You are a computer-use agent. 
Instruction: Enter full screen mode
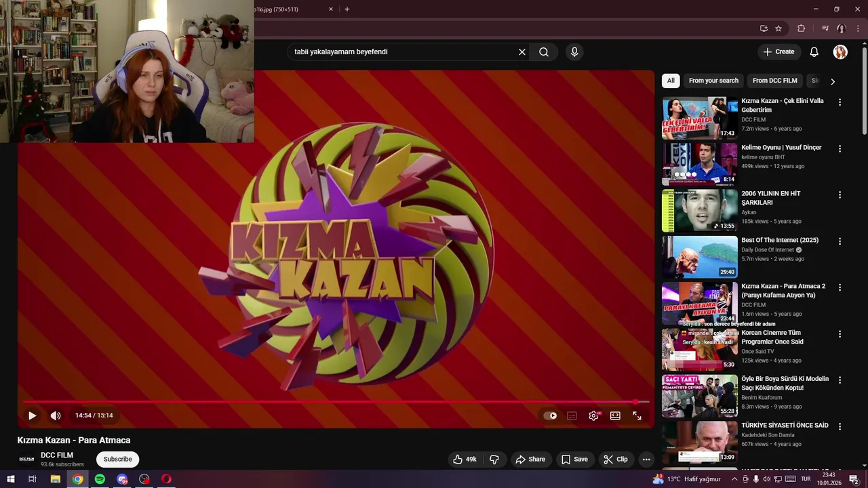(x=637, y=415)
